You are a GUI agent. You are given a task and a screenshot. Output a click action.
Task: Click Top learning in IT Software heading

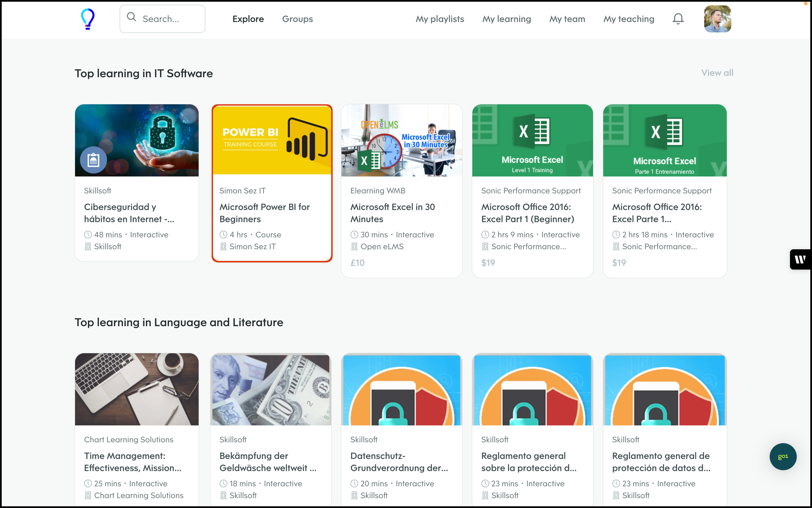tap(144, 73)
